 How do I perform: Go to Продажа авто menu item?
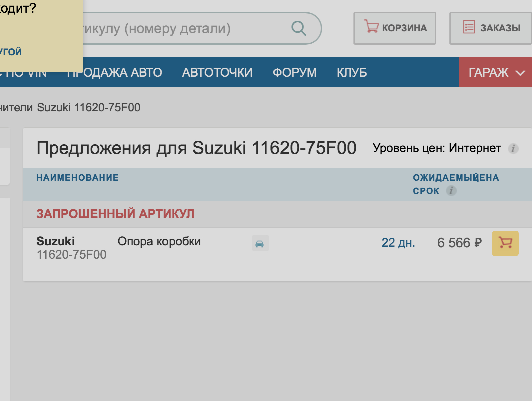[x=114, y=72]
